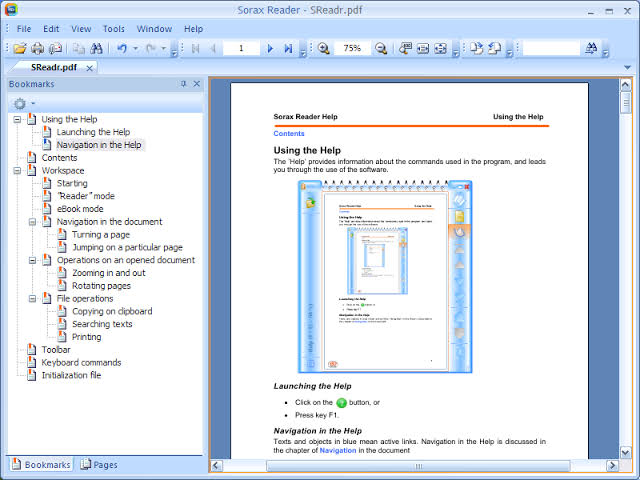Close the Bookmarks panel
Viewport: 640px width, 480px height.
click(197, 84)
